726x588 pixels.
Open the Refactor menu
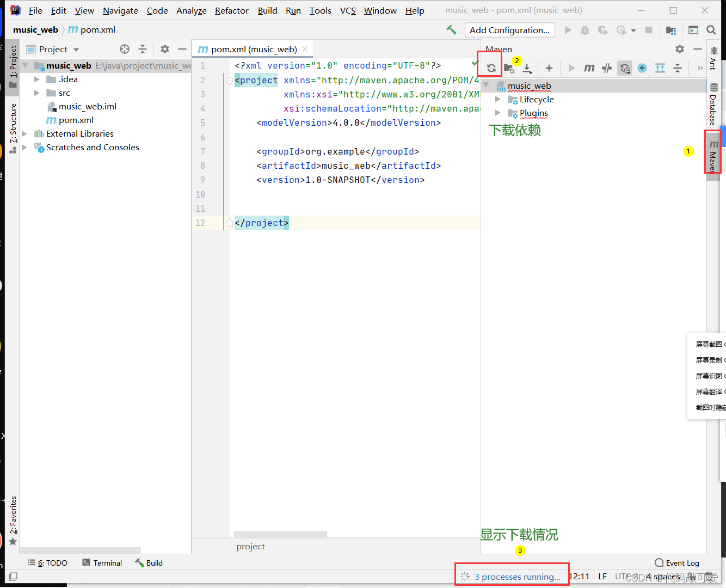pos(232,10)
